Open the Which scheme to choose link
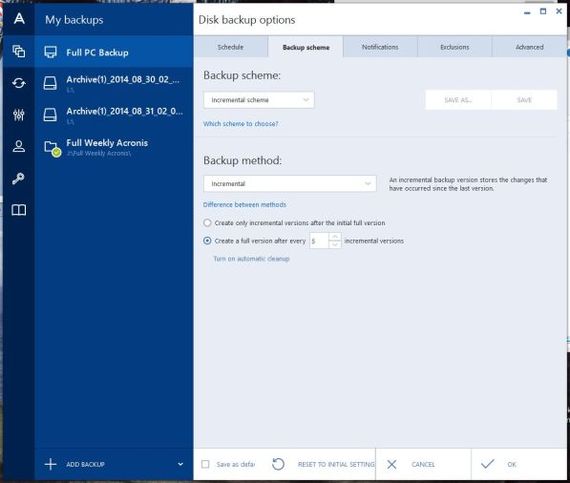The image size is (570, 483). tap(240, 124)
